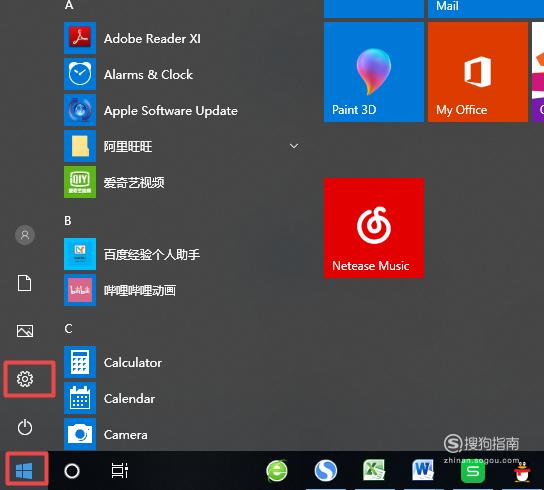The image size is (544, 490).
Task: Open 哔哩哔哩动画 app icon
Action: point(80,290)
